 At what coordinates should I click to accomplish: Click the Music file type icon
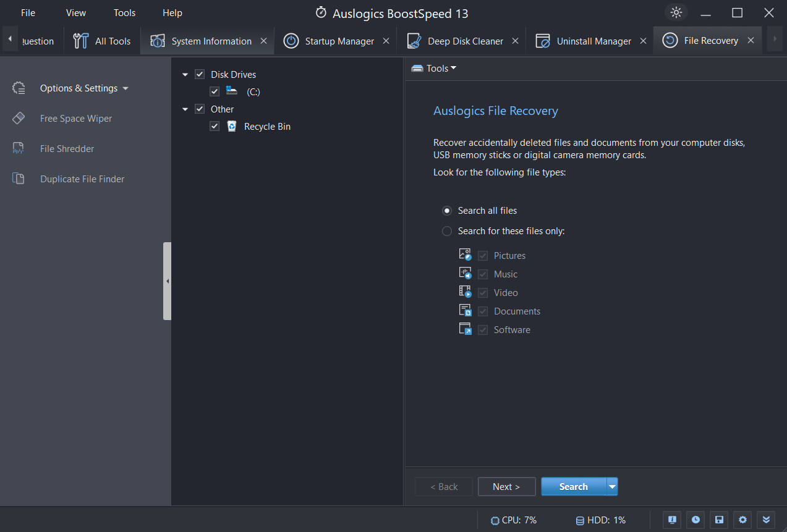click(x=466, y=273)
